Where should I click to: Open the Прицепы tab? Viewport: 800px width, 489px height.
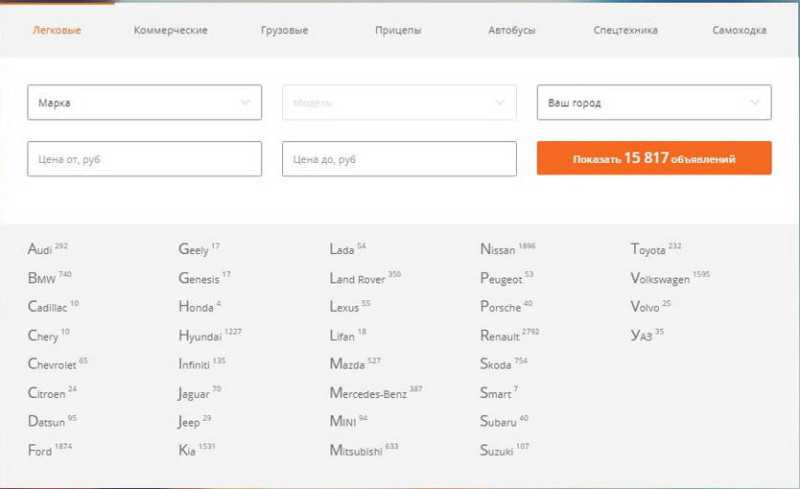pos(398,30)
